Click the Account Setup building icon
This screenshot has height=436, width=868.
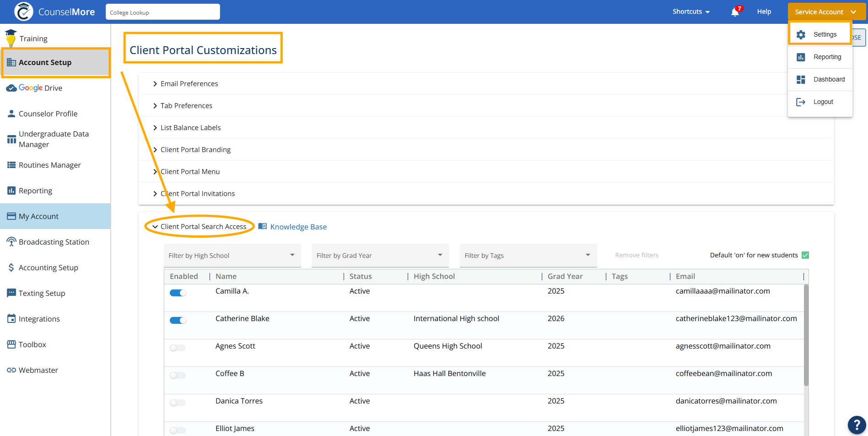[x=11, y=62]
